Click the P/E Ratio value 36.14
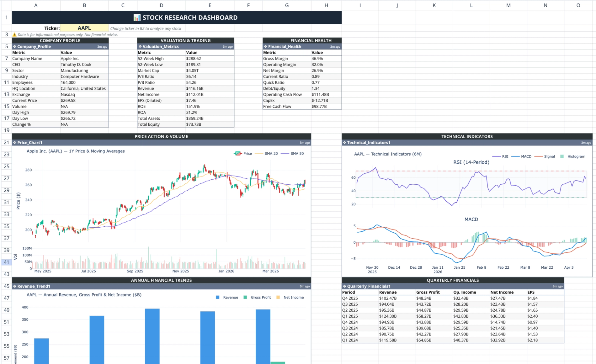The height and width of the screenshot is (364, 596). click(210, 76)
